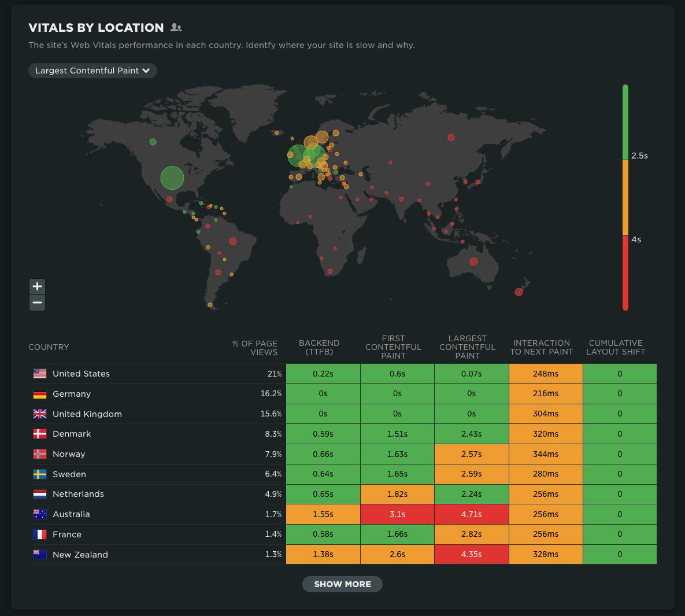The image size is (685, 616).
Task: Click the Australia flag icon
Action: (40, 514)
